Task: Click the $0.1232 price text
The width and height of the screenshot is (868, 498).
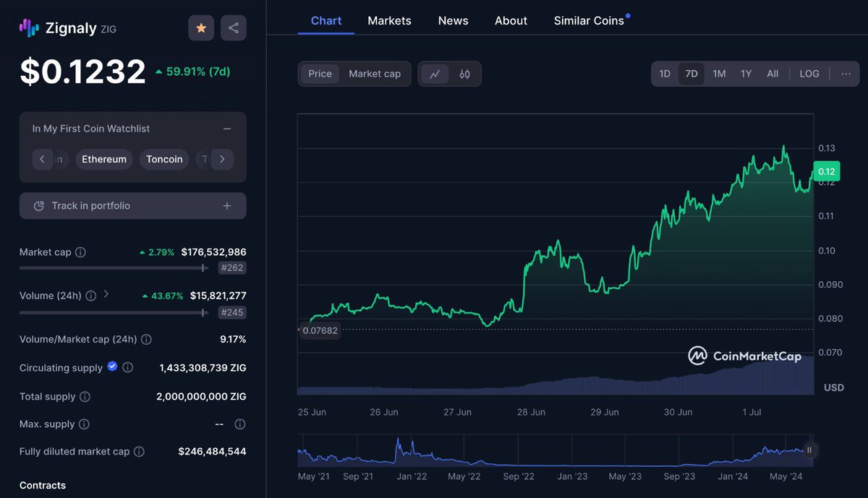Action: (82, 72)
